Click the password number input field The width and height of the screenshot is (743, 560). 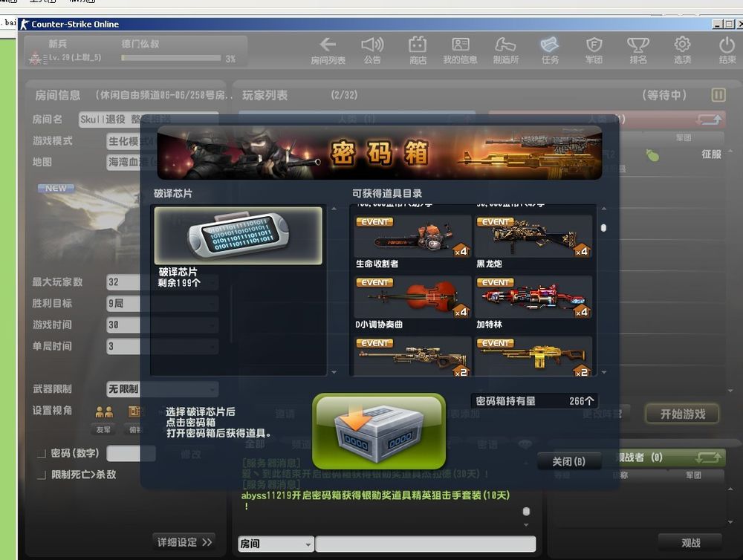pyautogui.click(x=131, y=453)
